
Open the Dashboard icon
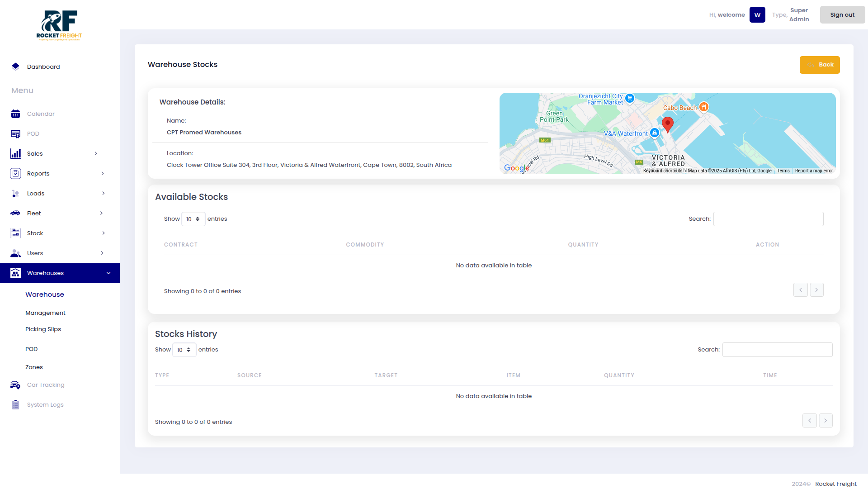click(x=15, y=66)
